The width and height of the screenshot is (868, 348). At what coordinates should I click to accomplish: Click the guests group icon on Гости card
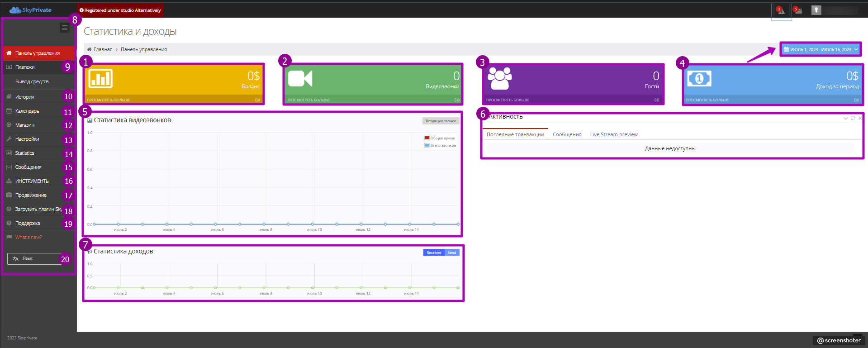(x=499, y=79)
